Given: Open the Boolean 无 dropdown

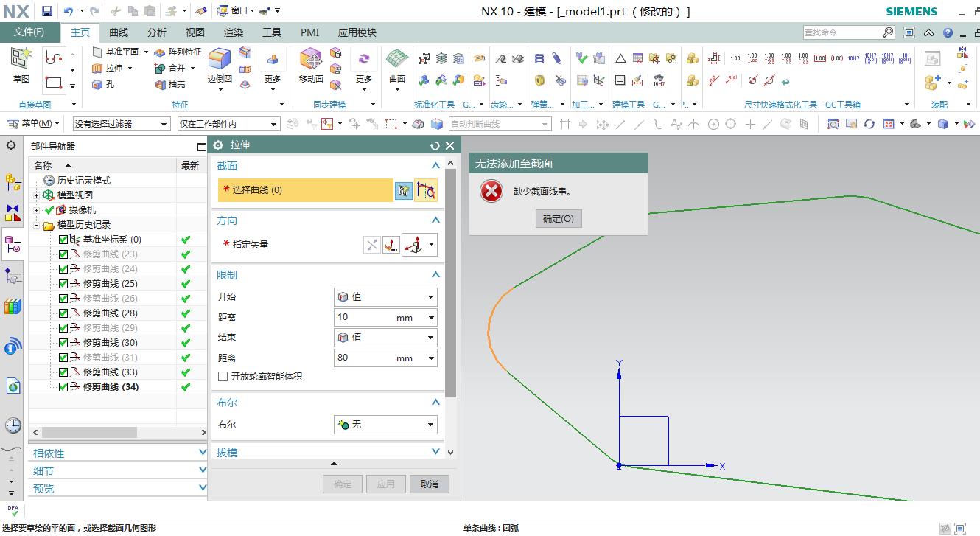Looking at the screenshot, I should [385, 425].
